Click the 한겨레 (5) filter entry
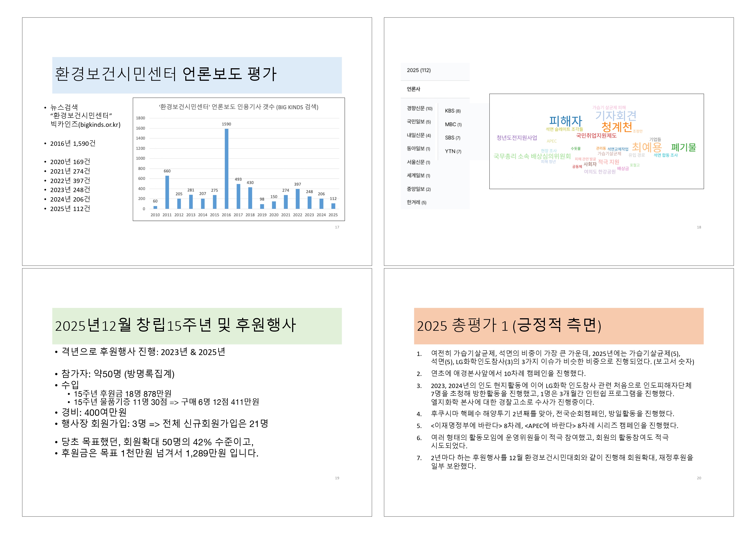This screenshot has width=756, height=534. [416, 202]
